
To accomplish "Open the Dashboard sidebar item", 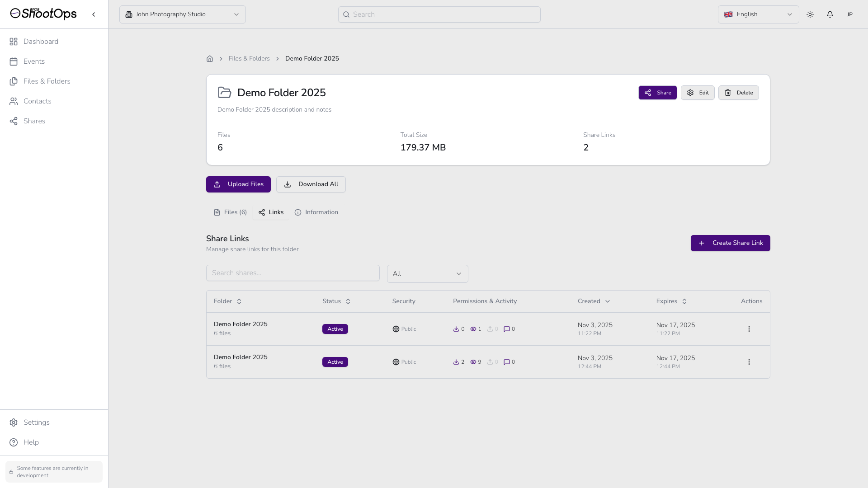I will (x=41, y=42).
